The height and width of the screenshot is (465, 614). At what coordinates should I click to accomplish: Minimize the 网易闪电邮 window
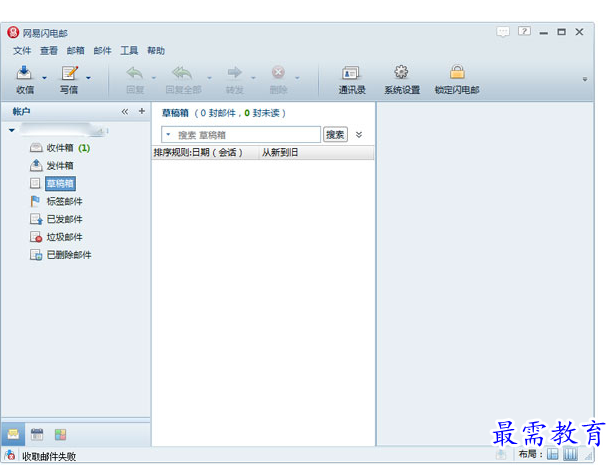(543, 33)
